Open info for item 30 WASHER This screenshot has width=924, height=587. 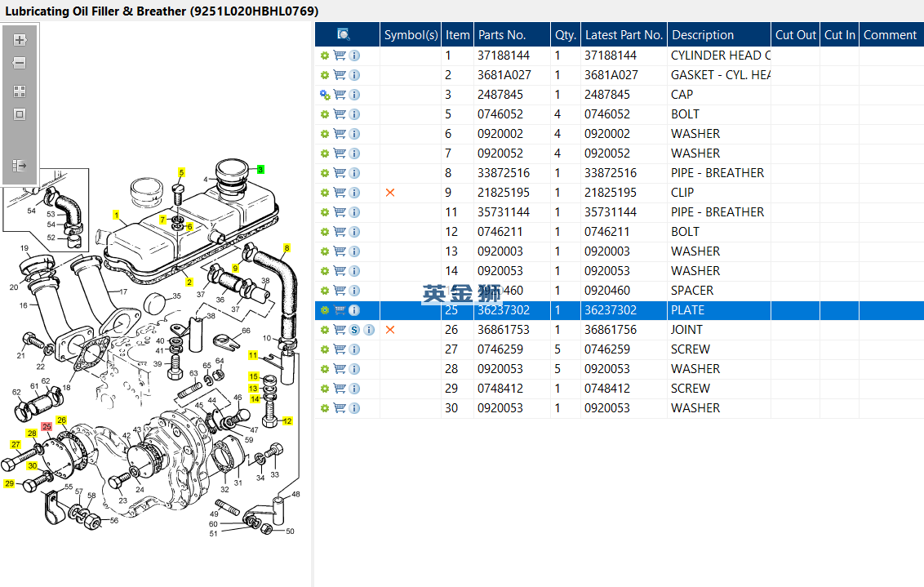coord(354,408)
